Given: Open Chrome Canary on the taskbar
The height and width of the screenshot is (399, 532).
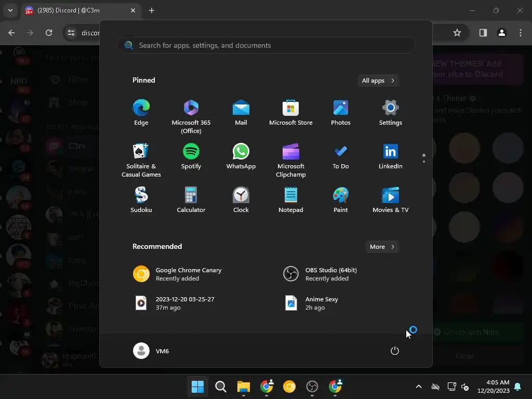Looking at the screenshot, I should [289, 387].
